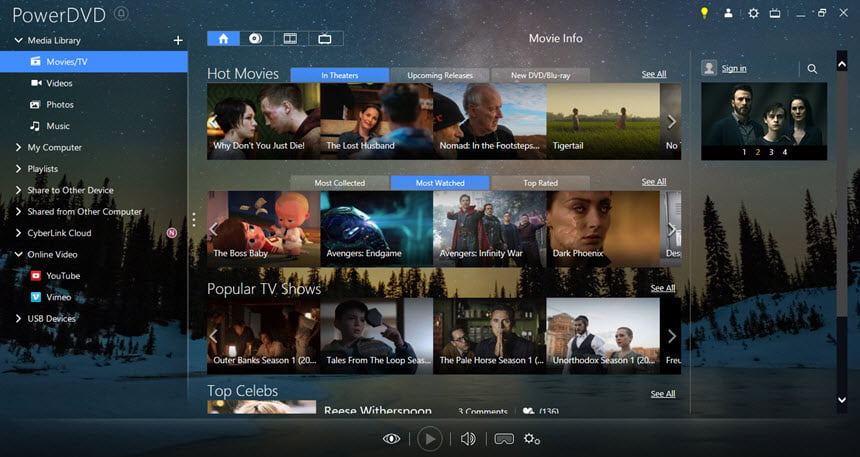Click the light bulb tips icon
Screen dimensions: 860x457
coord(704,13)
